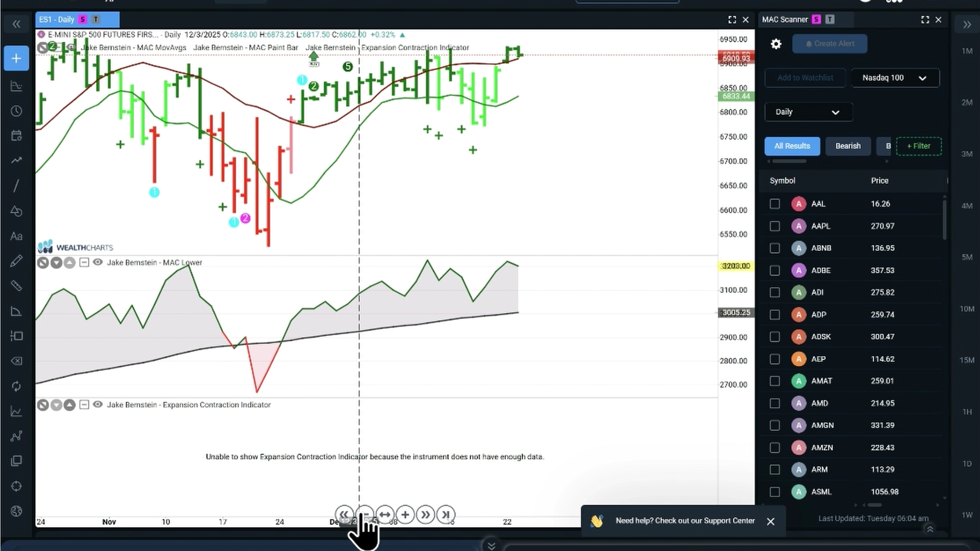Sort scanner by Symbol column
The image size is (980, 551).
(782, 181)
